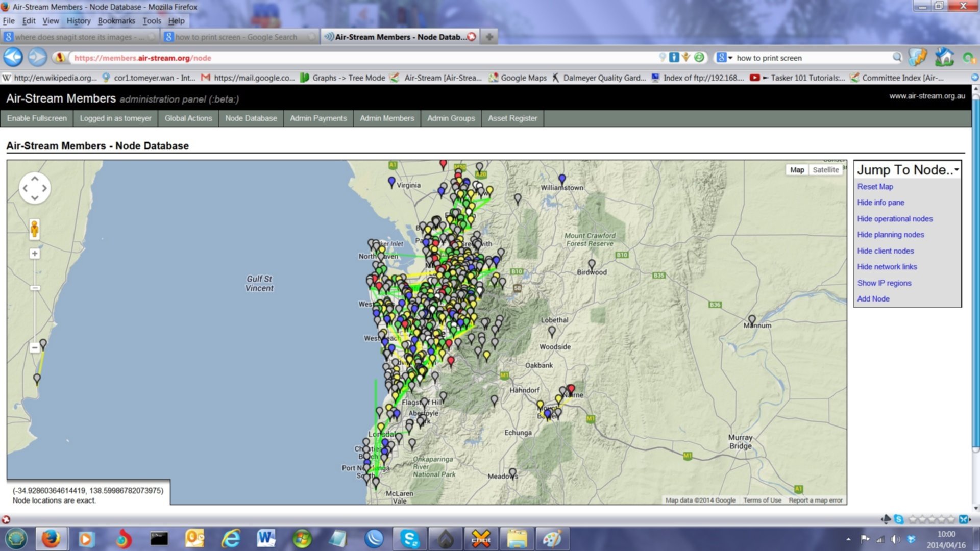Click the map zoom slider handle
980x551 pixels.
(35, 288)
